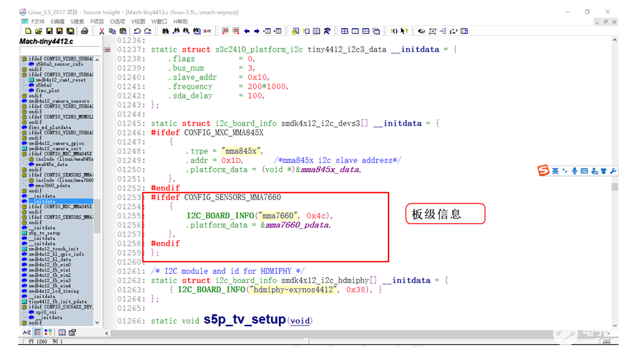This screenshot has height=347, width=644.
Task: Click the arrow with question mark Help icon
Action: click(404, 31)
